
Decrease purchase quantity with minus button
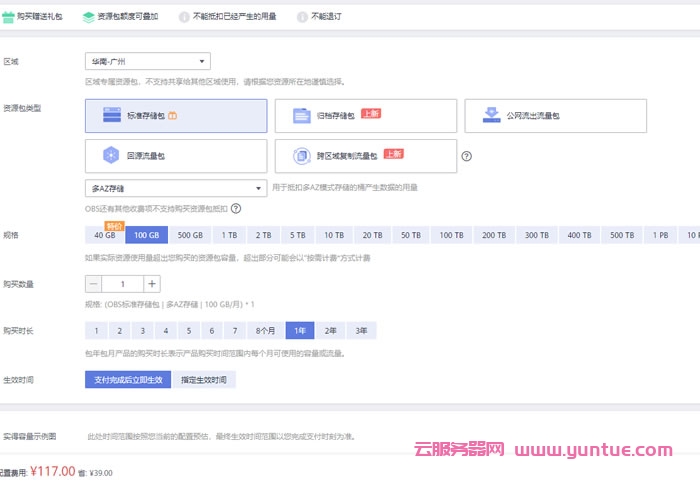93,284
